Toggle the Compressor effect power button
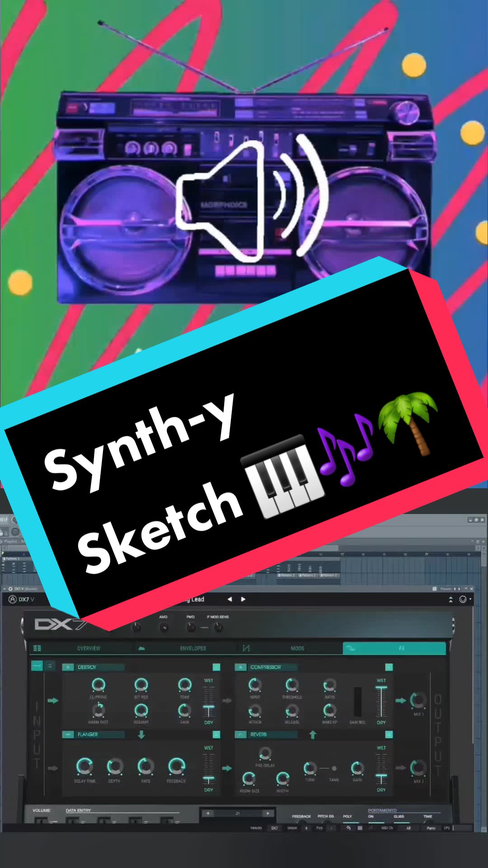Screen dimensions: 488x868 tap(389, 667)
